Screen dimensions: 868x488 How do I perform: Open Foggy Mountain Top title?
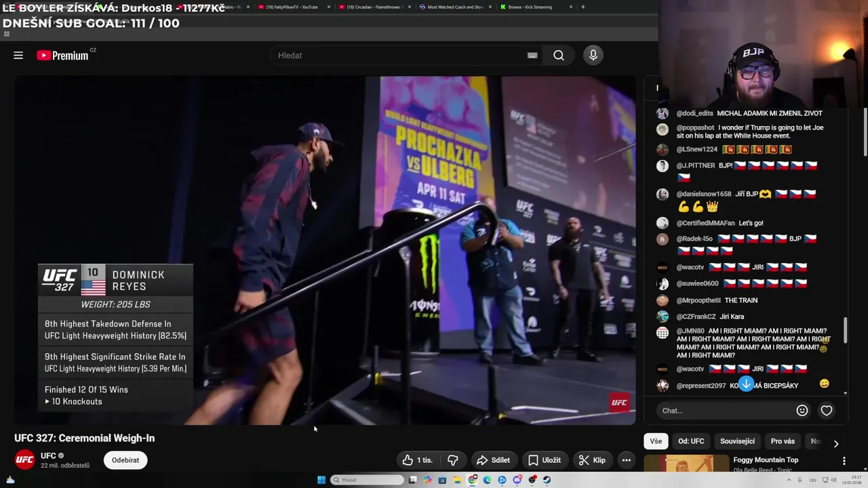pos(766,460)
